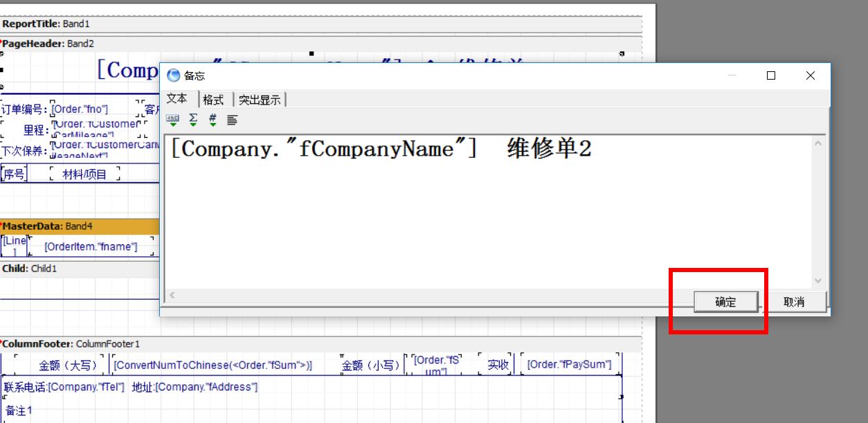Click the memo dialog title icon
The width and height of the screenshot is (868, 423).
[173, 75]
